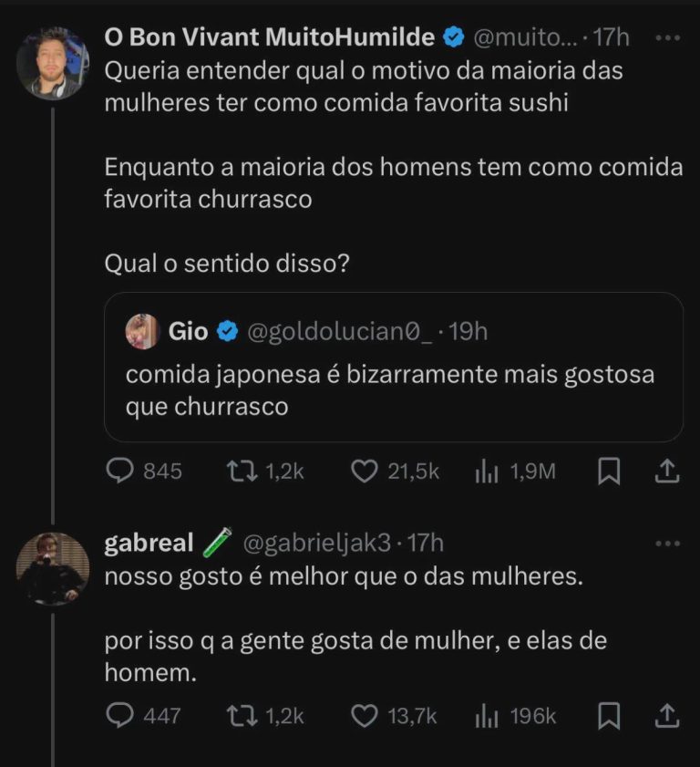This screenshot has width=700, height=767.
Task: Share the Bon Vivant tweet
Action: pos(666,471)
